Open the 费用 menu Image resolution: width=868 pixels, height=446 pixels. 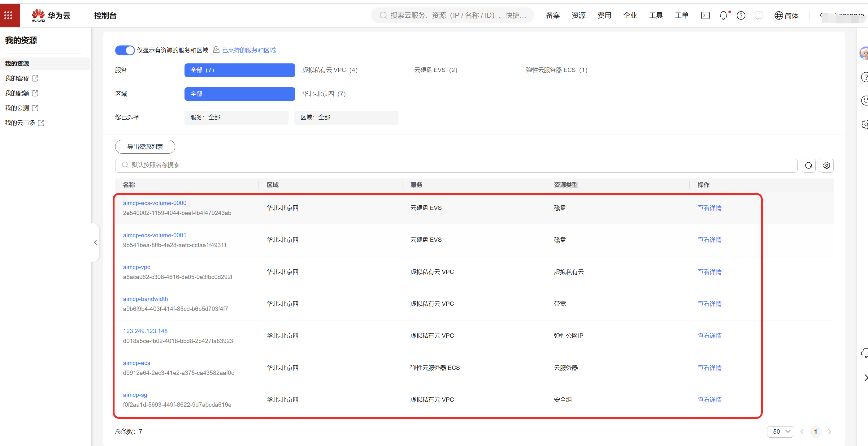(605, 15)
